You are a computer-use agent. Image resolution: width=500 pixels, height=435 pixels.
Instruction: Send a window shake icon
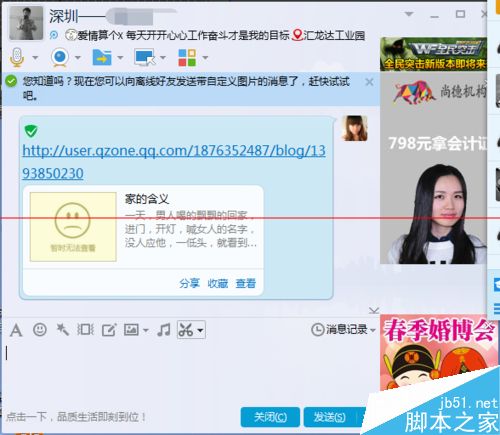pos(85,330)
